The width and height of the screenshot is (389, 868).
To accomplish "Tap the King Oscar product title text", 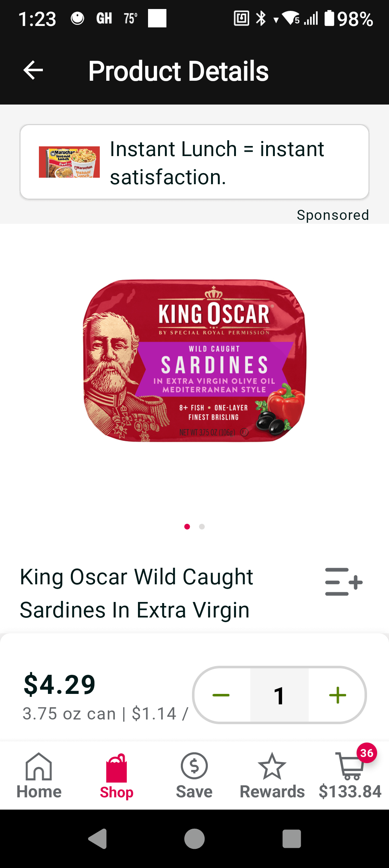I will [x=137, y=593].
